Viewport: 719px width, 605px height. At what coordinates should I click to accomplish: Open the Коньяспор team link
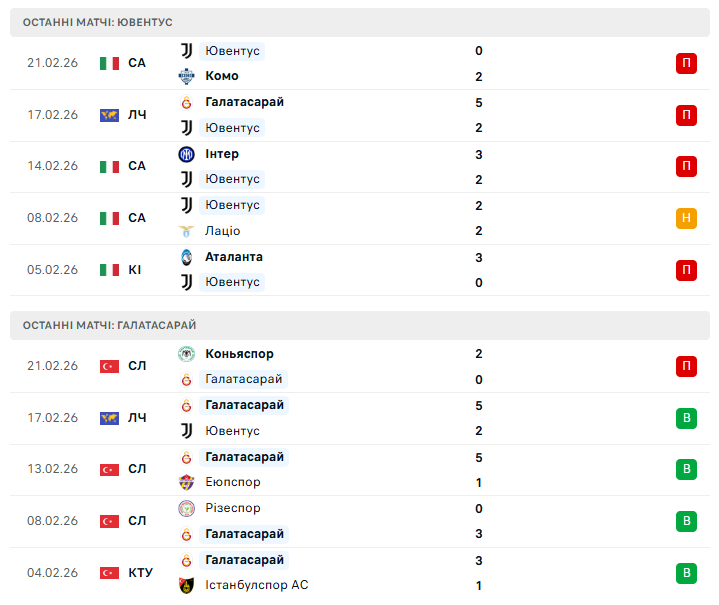(x=238, y=354)
